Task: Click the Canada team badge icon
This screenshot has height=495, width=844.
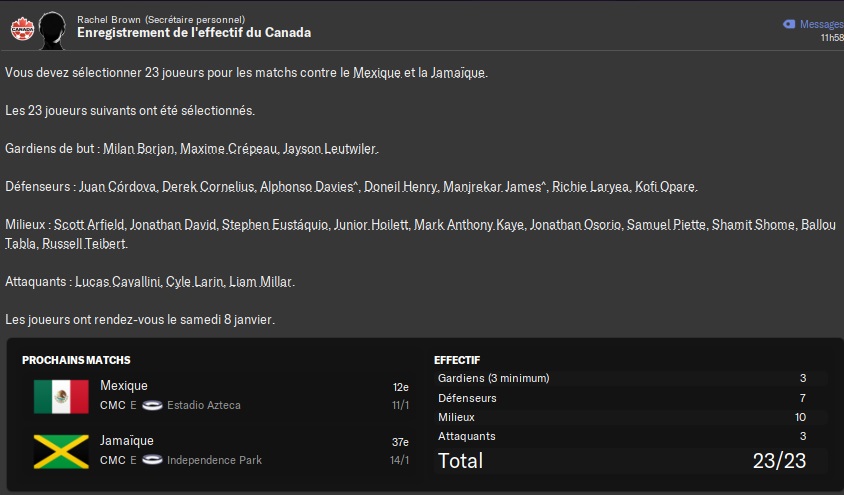Action: coord(23,29)
